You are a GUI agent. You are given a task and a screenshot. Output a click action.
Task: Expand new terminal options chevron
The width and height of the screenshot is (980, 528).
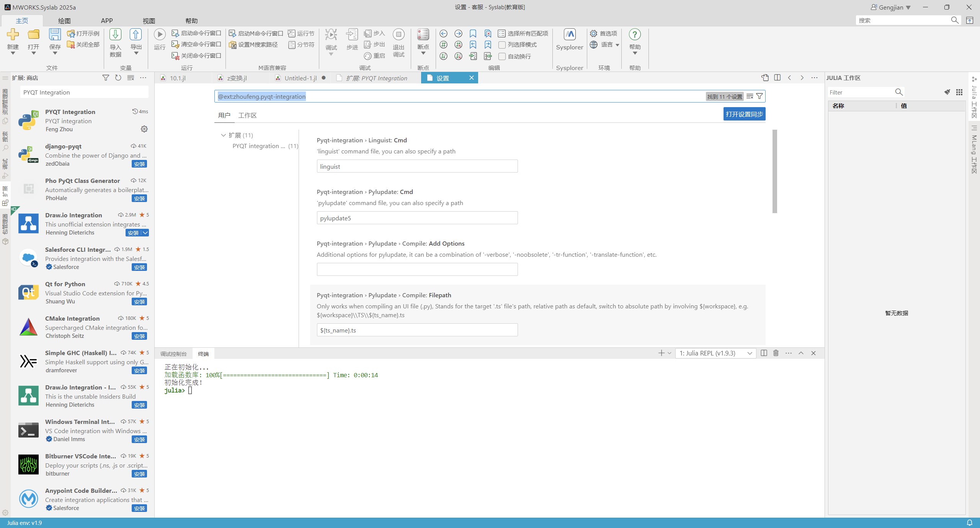click(670, 353)
